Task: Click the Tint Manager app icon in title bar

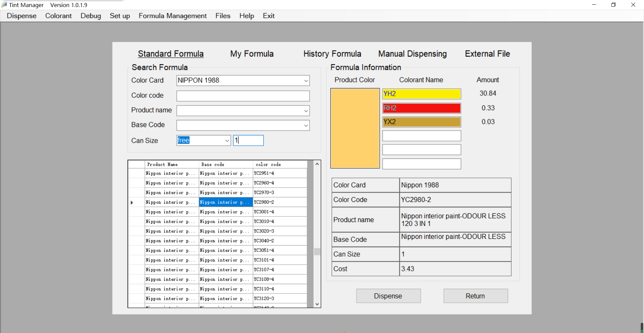Action: click(x=4, y=5)
